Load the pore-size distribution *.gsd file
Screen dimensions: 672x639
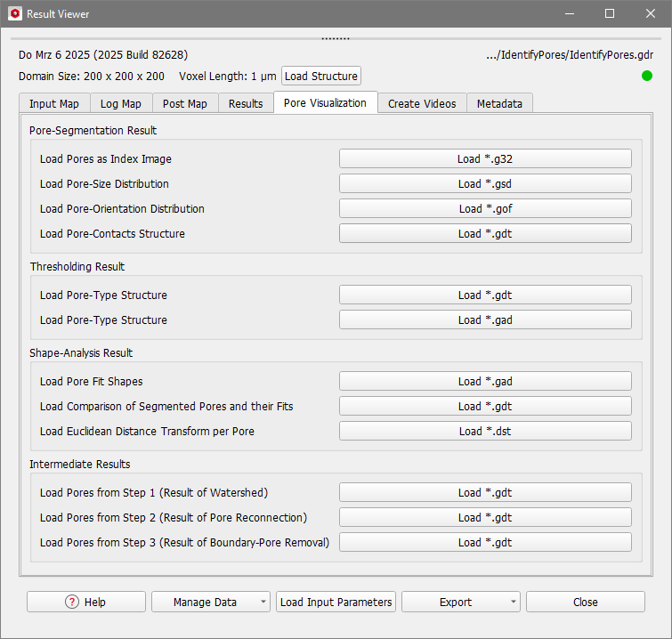pos(485,183)
